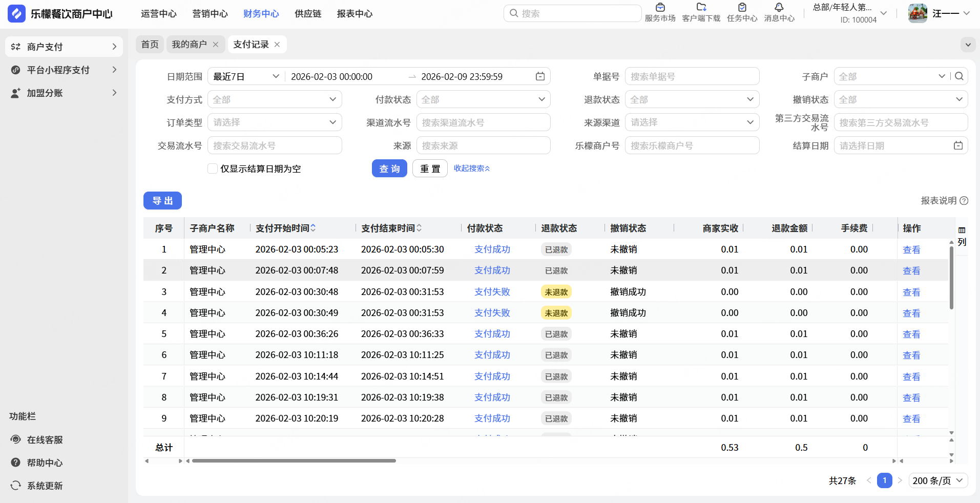
Task: Enable 仅显示结算日期为空 checkbox
Action: pyautogui.click(x=213, y=169)
